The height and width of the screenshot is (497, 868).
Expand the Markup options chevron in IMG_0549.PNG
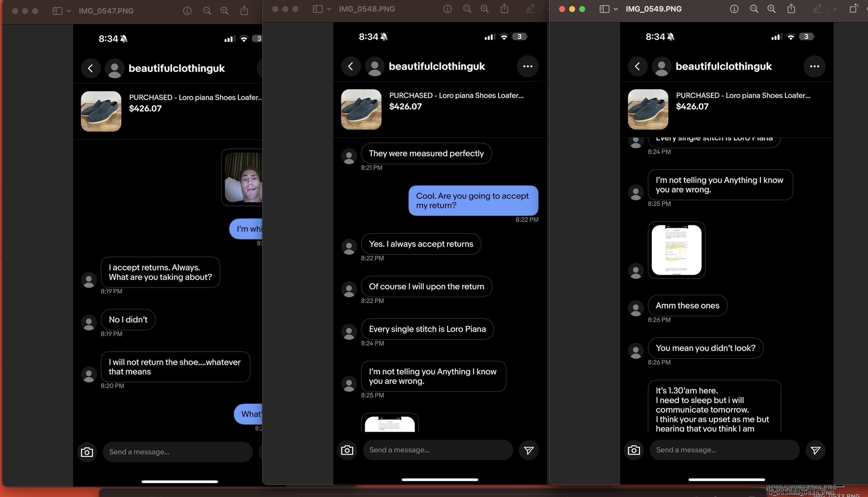(835, 9)
